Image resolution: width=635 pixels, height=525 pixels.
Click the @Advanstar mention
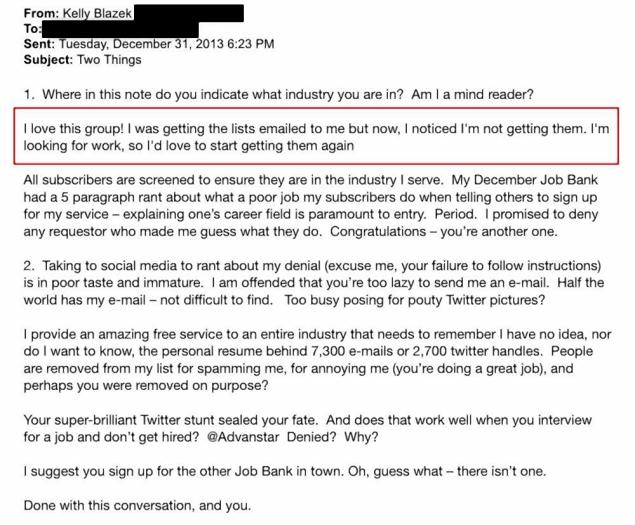pyautogui.click(x=243, y=437)
